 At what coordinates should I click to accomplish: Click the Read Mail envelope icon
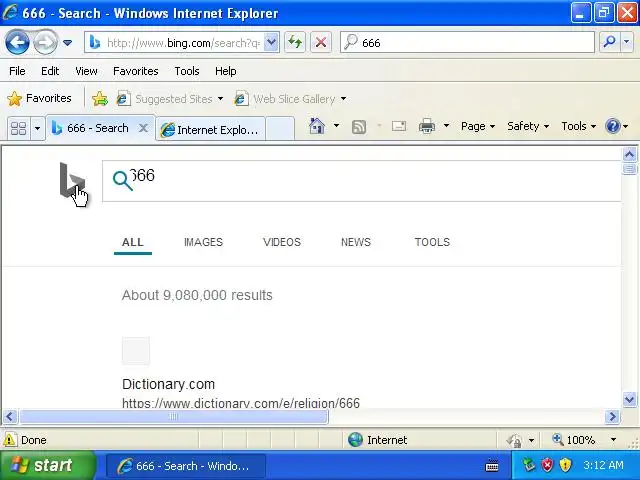[399, 126]
